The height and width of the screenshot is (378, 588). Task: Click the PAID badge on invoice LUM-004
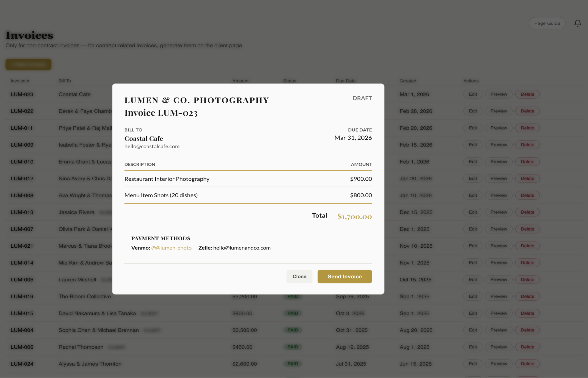293,330
